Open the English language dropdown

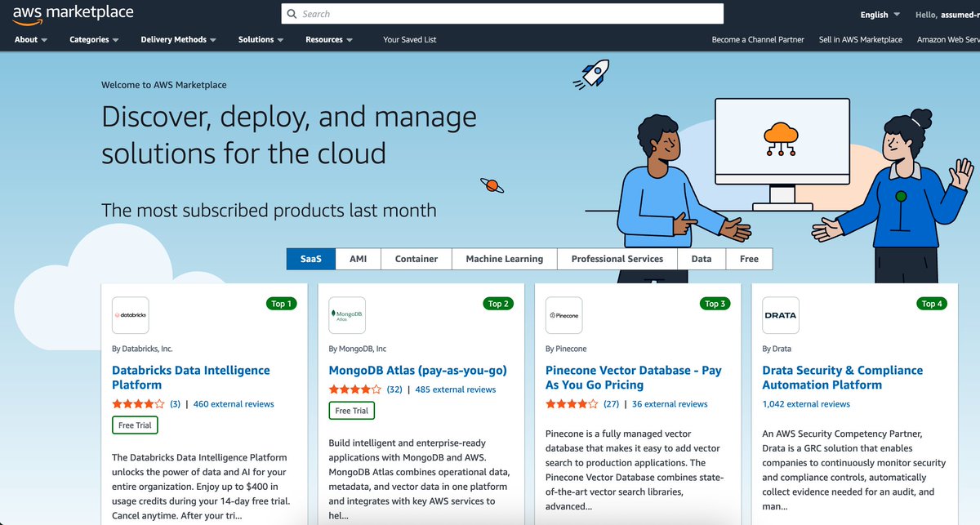(880, 15)
